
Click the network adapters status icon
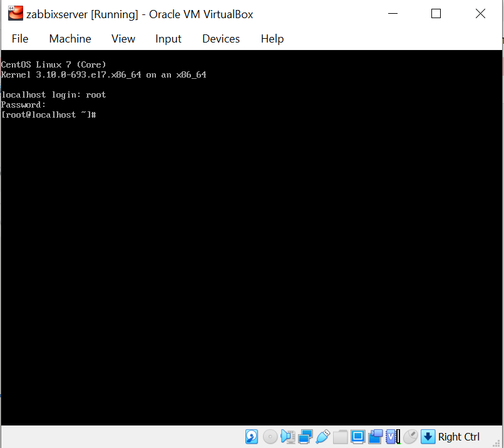point(305,436)
